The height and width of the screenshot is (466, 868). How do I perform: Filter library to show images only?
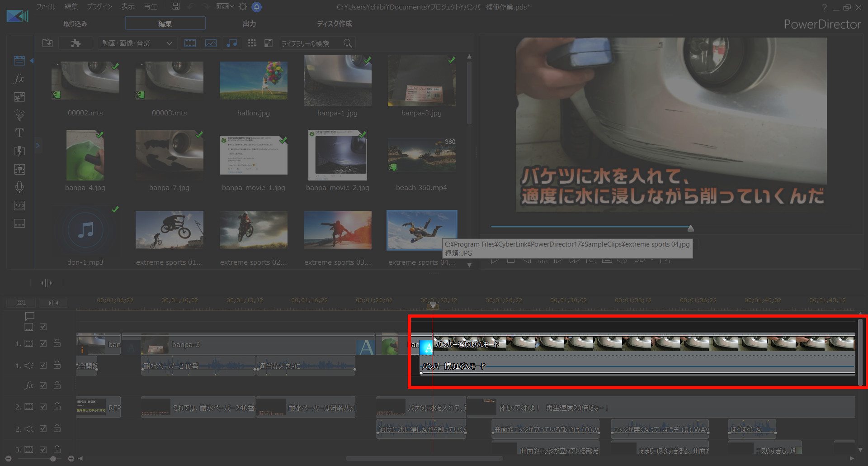pos(211,43)
